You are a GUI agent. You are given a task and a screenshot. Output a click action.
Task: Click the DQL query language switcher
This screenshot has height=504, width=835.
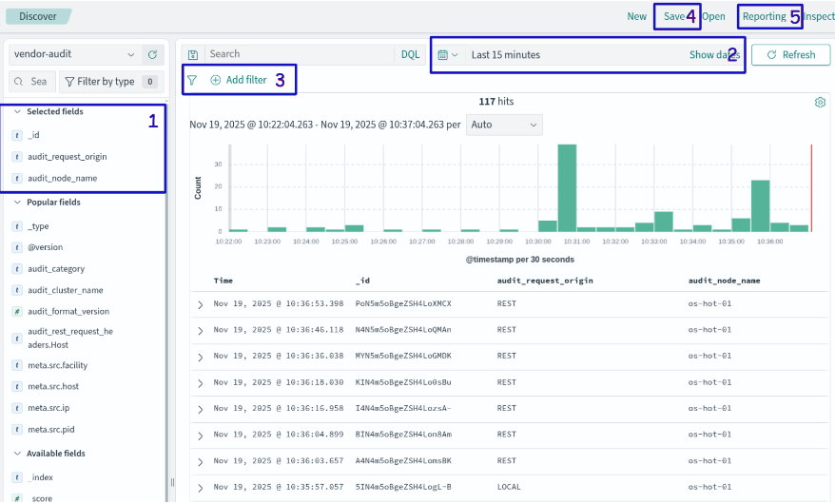[x=410, y=55]
